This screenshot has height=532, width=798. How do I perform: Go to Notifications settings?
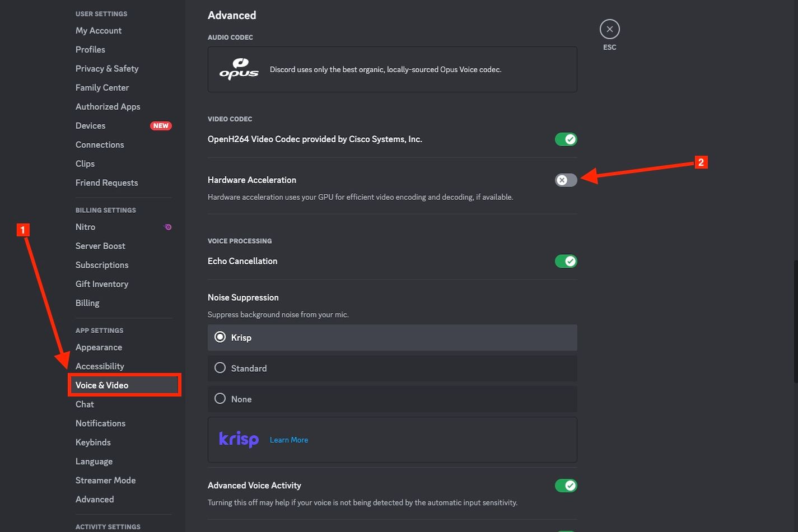pos(100,423)
